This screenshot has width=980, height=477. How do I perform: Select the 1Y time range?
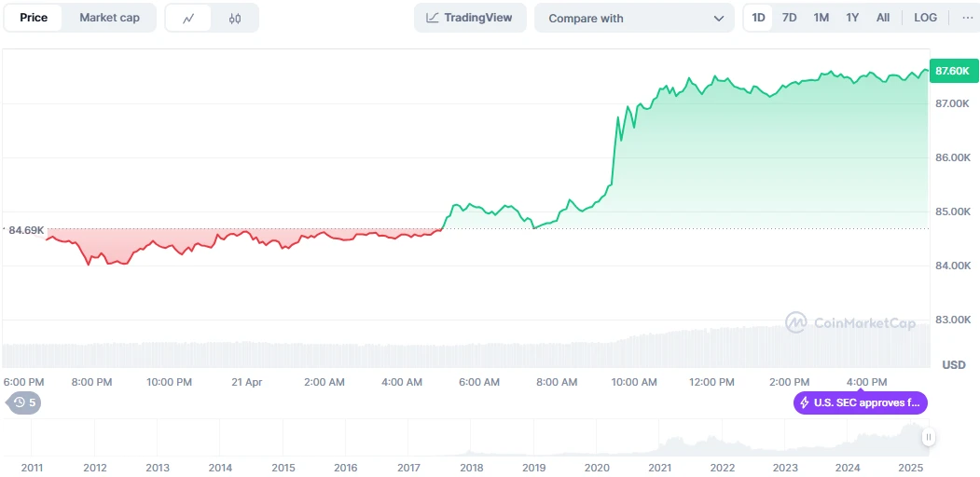[x=852, y=18]
